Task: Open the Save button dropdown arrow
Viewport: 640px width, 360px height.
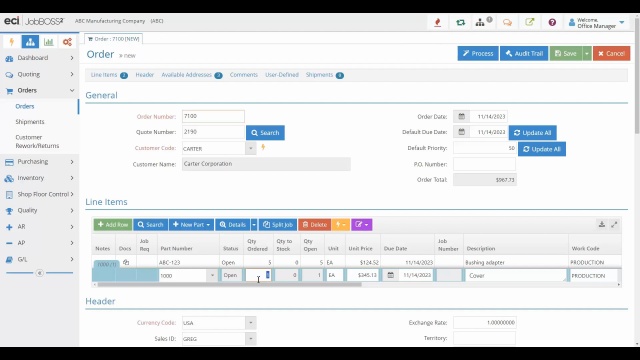Action: click(587, 53)
